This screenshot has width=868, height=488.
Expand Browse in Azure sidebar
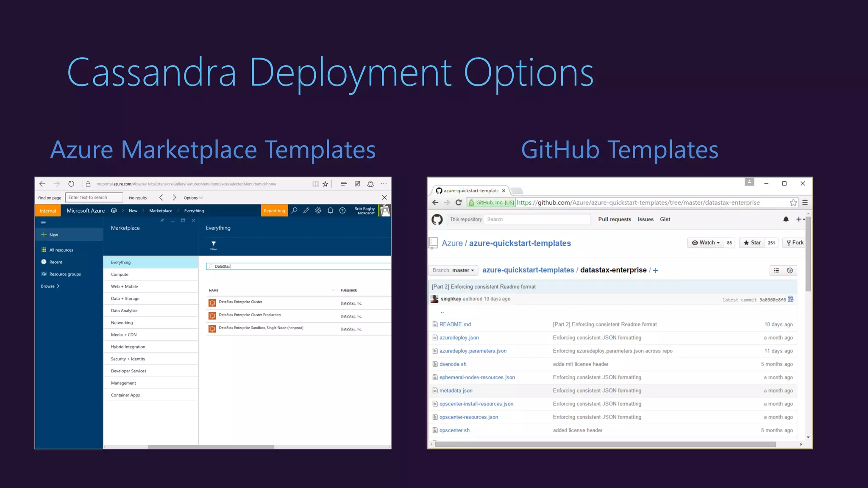tap(50, 286)
